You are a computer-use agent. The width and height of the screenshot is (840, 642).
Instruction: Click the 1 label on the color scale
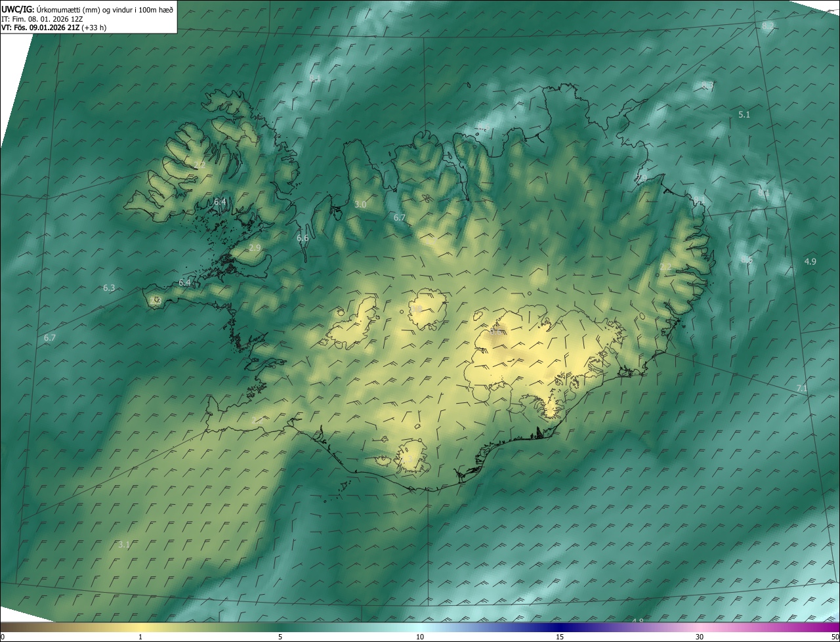tap(140, 637)
